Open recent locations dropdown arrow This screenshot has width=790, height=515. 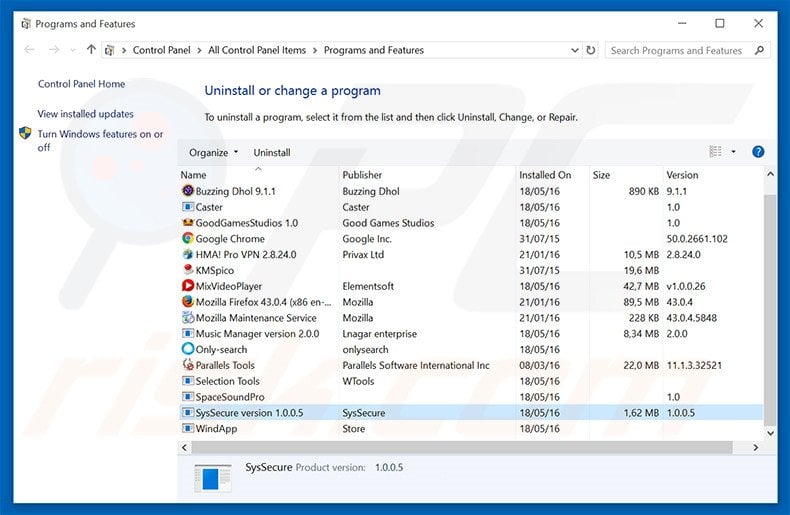coord(73,50)
